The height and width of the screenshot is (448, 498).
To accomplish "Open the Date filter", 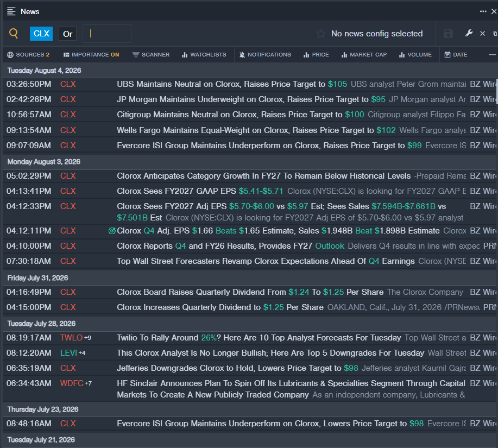I will point(456,55).
